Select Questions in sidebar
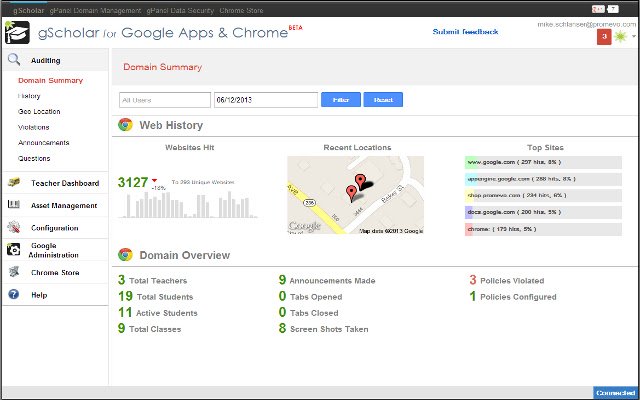The width and height of the screenshot is (640, 400). [34, 158]
